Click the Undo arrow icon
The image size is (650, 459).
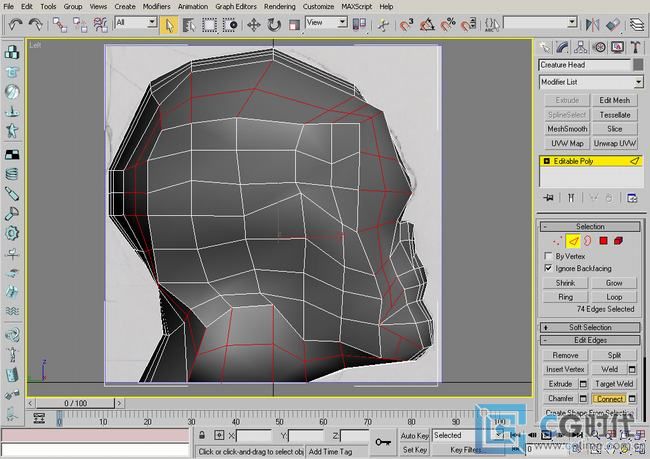(x=15, y=24)
